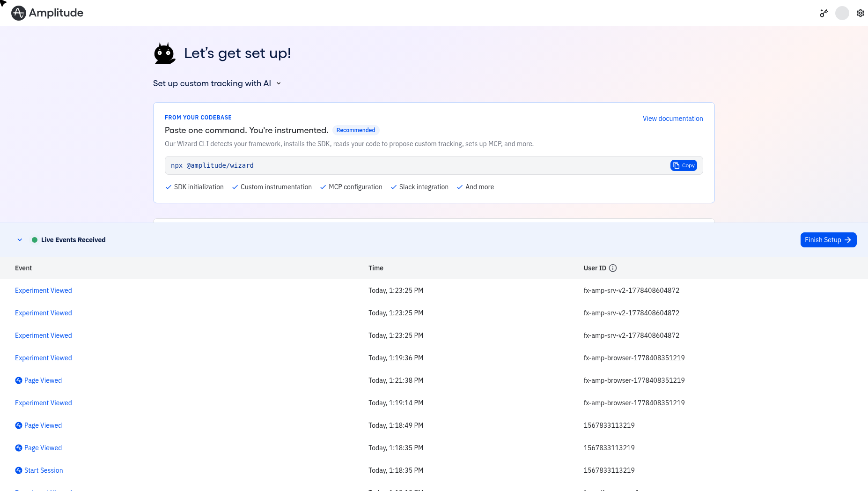The image size is (868, 491).
Task: Open Experiment Viewed at 1:19:14 PM
Action: (x=44, y=403)
